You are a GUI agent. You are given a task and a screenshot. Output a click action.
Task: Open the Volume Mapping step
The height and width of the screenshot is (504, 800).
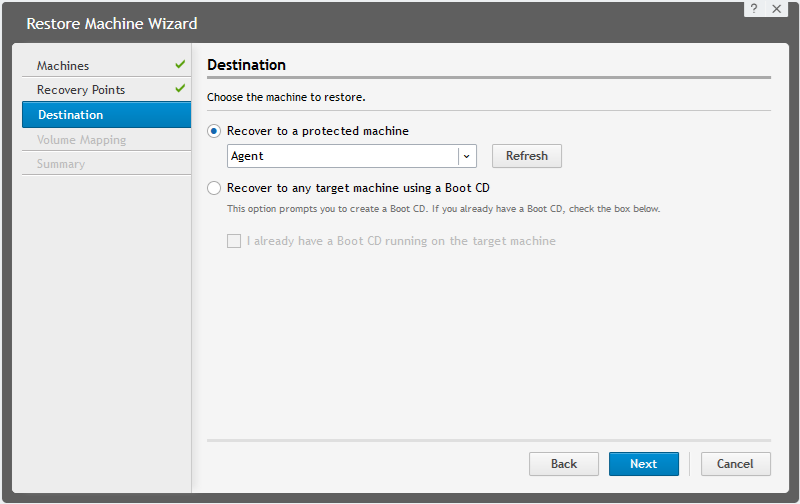(81, 140)
